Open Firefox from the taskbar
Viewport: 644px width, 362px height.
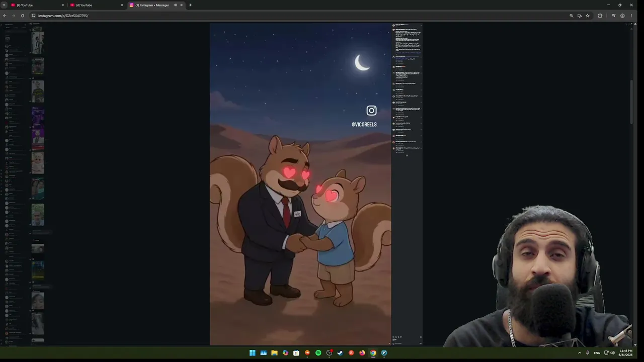(362, 353)
